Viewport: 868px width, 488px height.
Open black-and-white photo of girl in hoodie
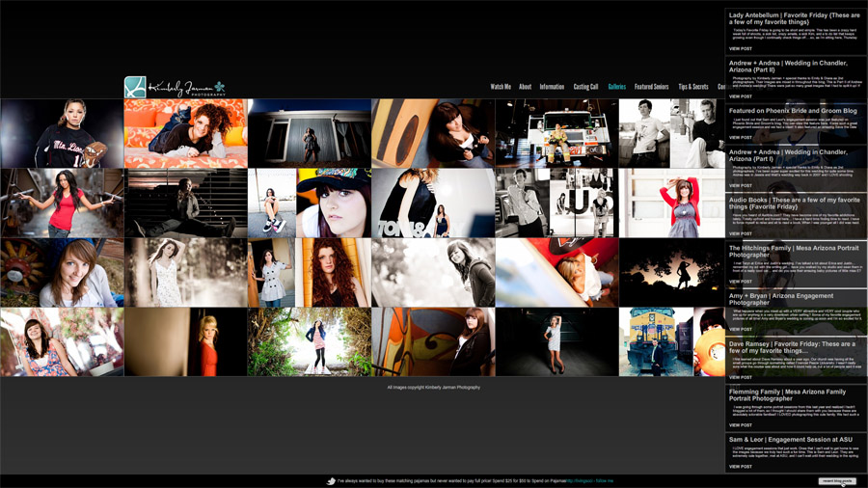pyautogui.click(x=433, y=273)
